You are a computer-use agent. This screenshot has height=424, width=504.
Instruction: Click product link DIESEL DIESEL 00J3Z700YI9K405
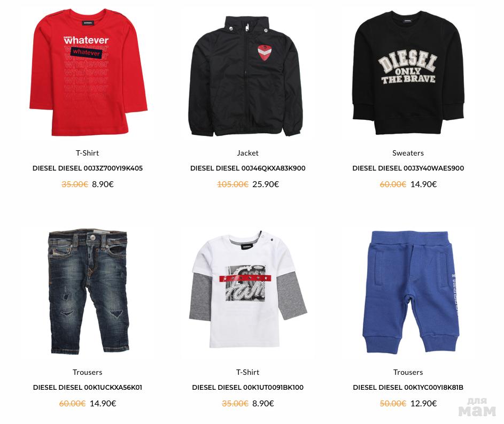(88, 168)
